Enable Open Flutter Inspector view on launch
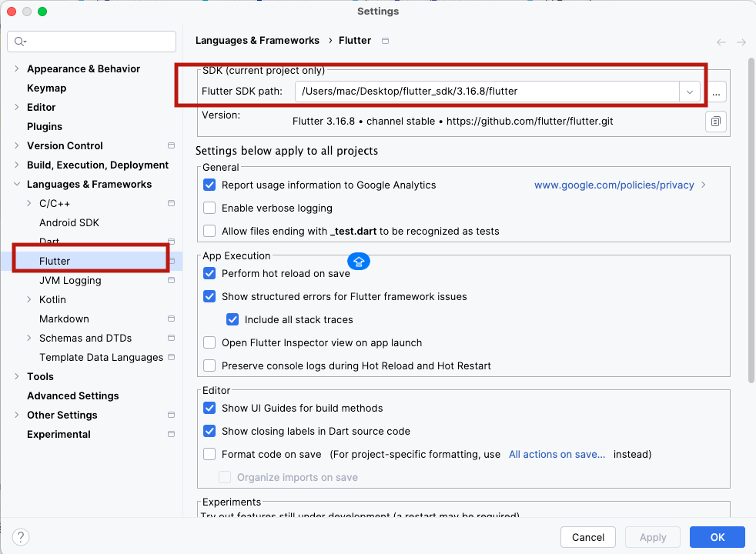Viewport: 756px width, 554px height. click(x=209, y=343)
